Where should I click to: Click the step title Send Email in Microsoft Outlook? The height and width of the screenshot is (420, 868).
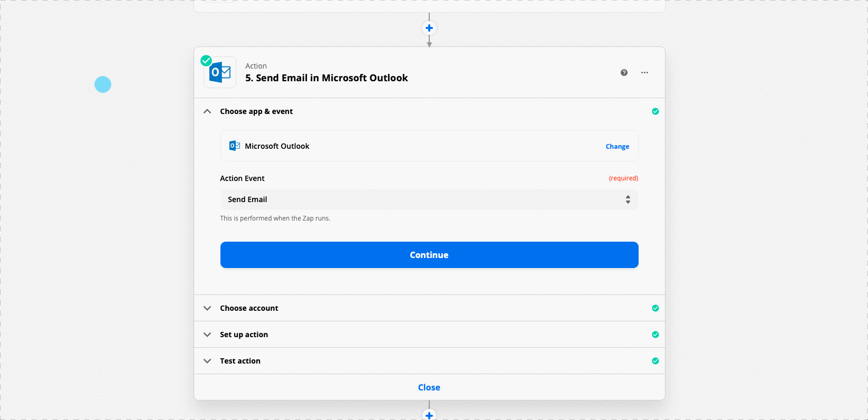click(326, 78)
